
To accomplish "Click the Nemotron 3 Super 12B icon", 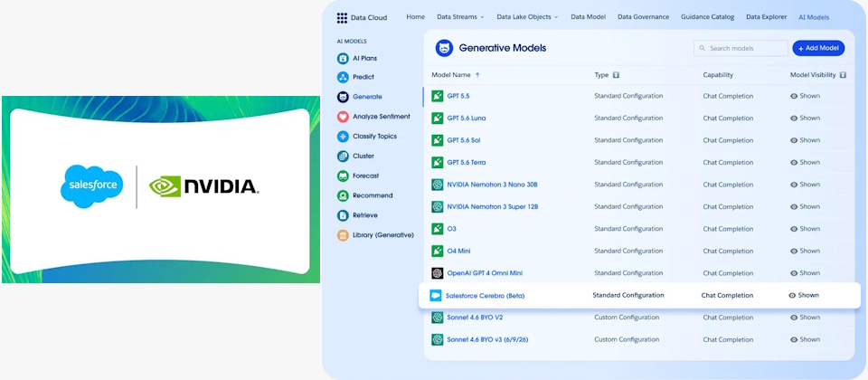I will [x=438, y=206].
